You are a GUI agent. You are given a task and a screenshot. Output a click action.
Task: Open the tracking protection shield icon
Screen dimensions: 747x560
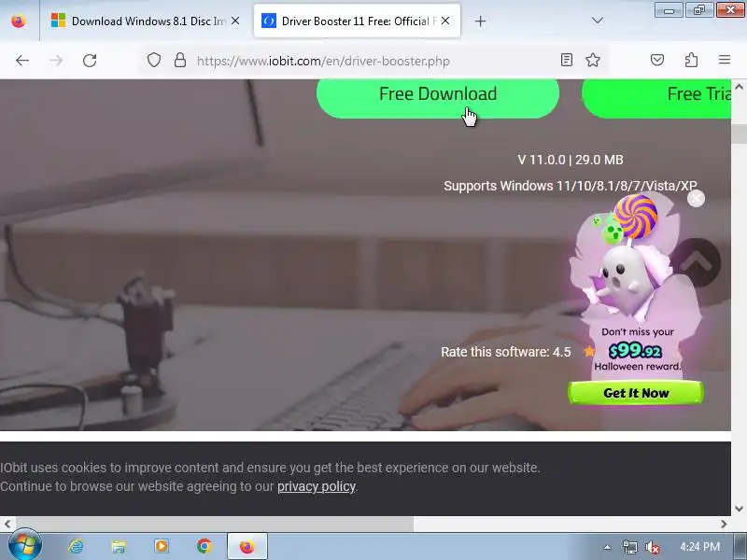pos(153,61)
